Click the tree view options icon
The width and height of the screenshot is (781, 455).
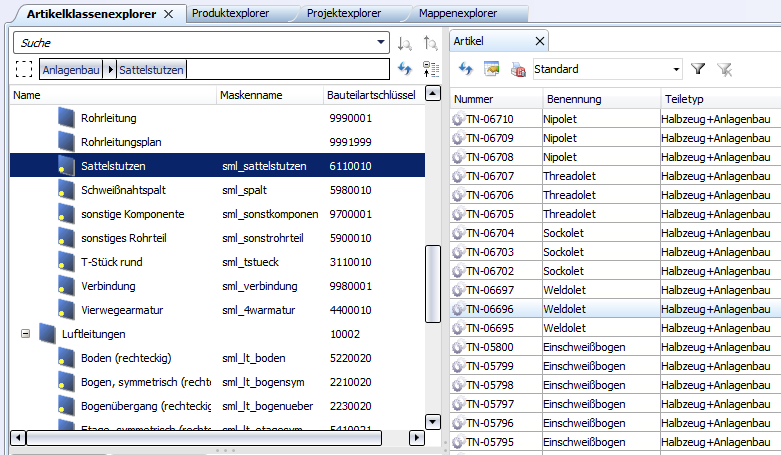pyautogui.click(x=432, y=69)
